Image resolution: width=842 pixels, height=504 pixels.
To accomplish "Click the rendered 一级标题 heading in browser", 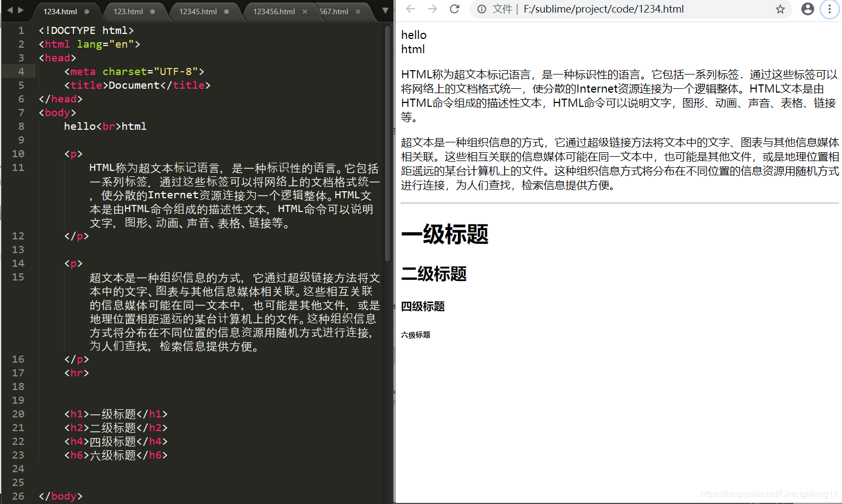I will [x=445, y=234].
